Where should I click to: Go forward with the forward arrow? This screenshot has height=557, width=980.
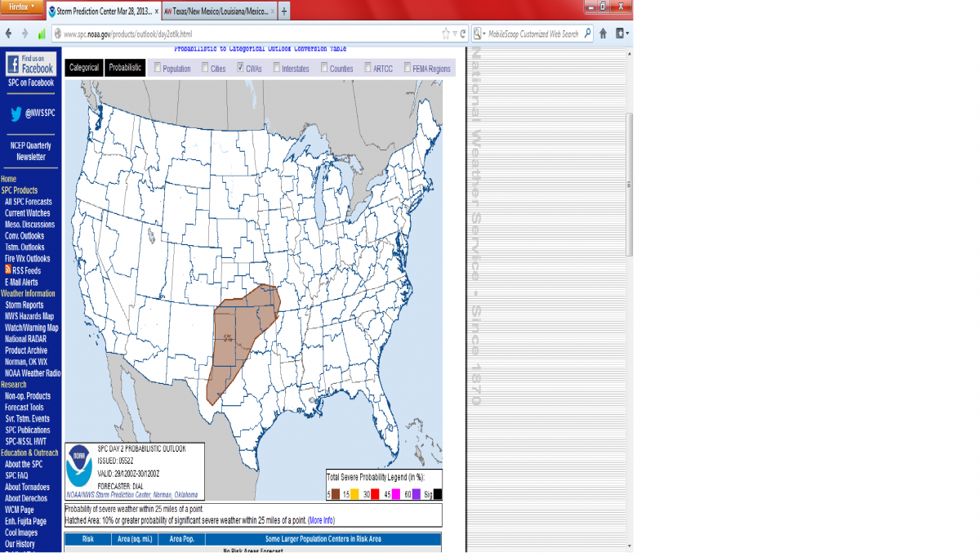tap(25, 33)
